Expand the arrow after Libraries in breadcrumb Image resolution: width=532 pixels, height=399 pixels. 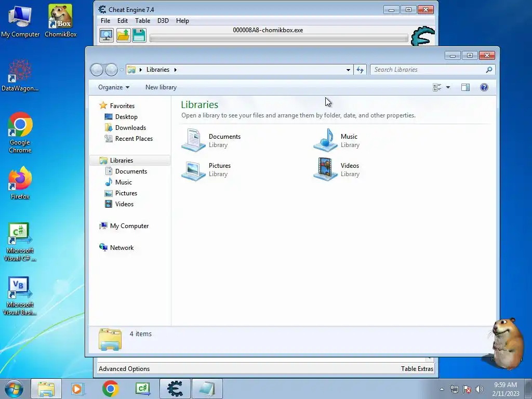(x=176, y=70)
